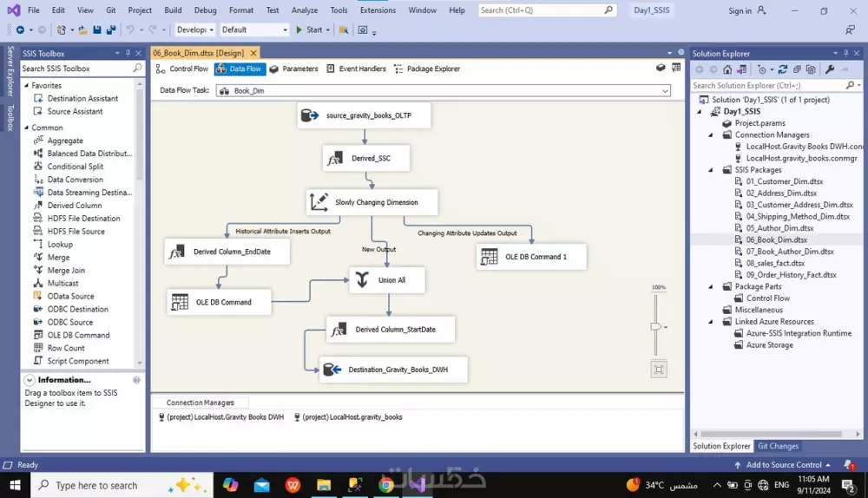
Task: Collapse the Package Parts tree node
Action: 712,286
